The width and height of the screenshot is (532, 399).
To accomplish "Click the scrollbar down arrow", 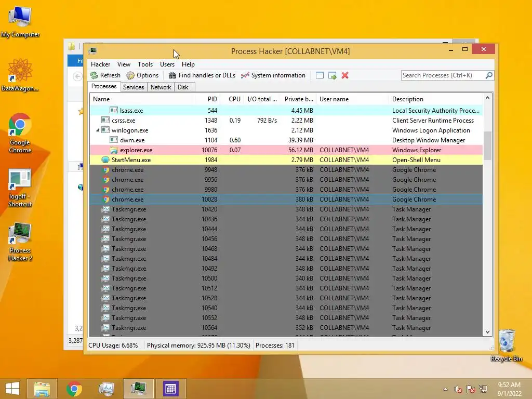I will [x=487, y=332].
